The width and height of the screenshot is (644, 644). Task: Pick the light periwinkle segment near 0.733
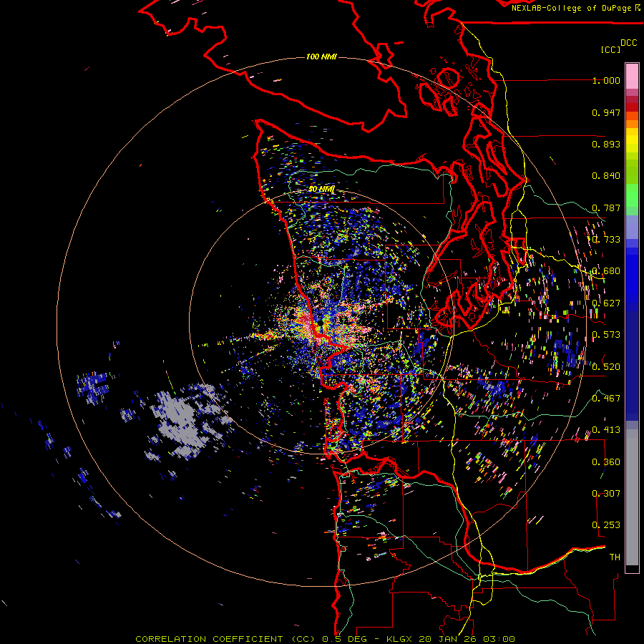point(632,227)
